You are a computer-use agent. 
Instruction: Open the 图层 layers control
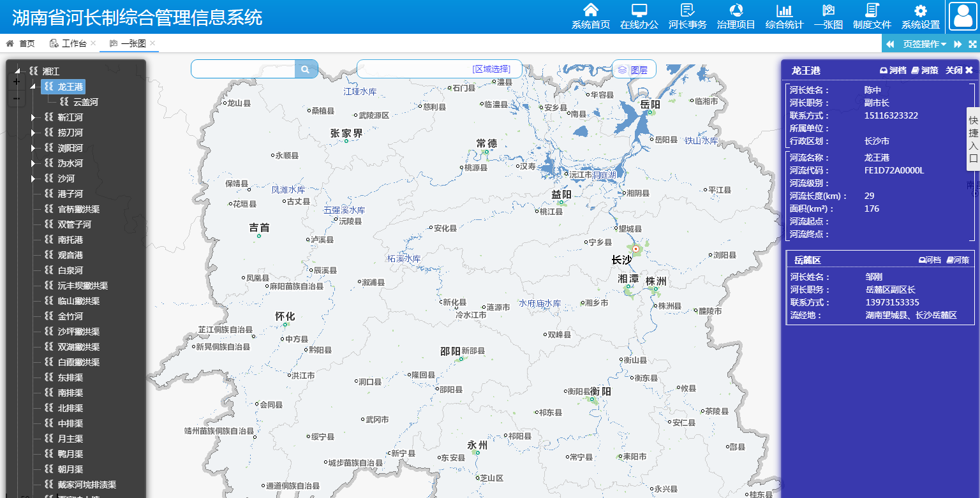click(634, 70)
